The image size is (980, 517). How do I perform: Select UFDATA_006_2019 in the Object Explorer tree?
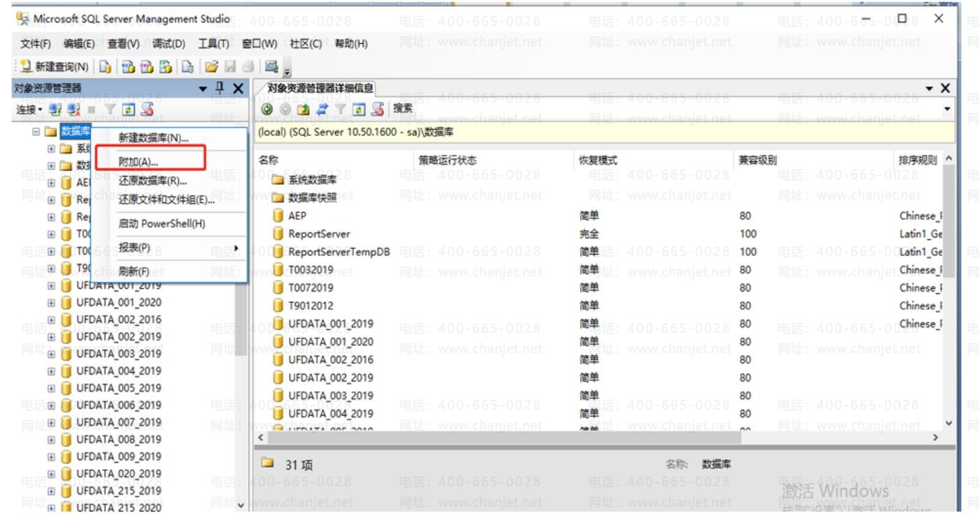pos(119,405)
